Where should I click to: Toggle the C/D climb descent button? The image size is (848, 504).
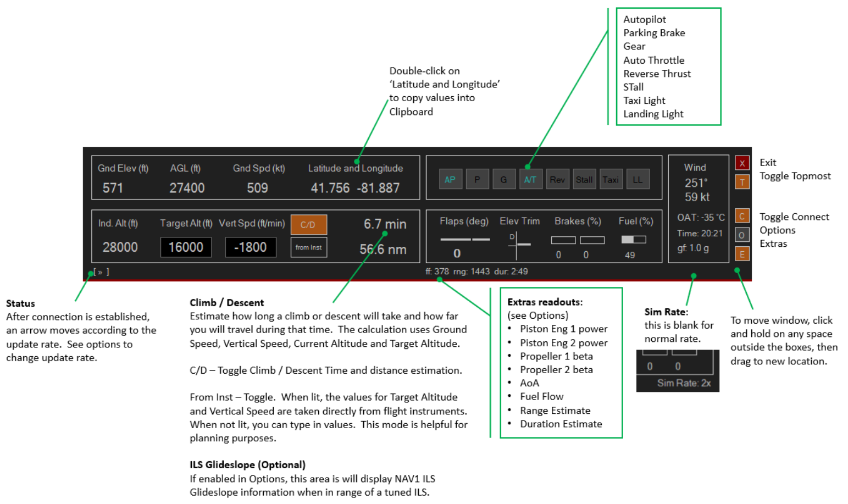coord(309,225)
